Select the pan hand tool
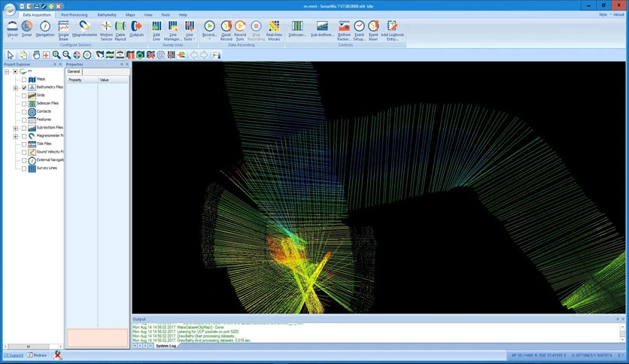This screenshot has height=364, width=629. [37, 55]
